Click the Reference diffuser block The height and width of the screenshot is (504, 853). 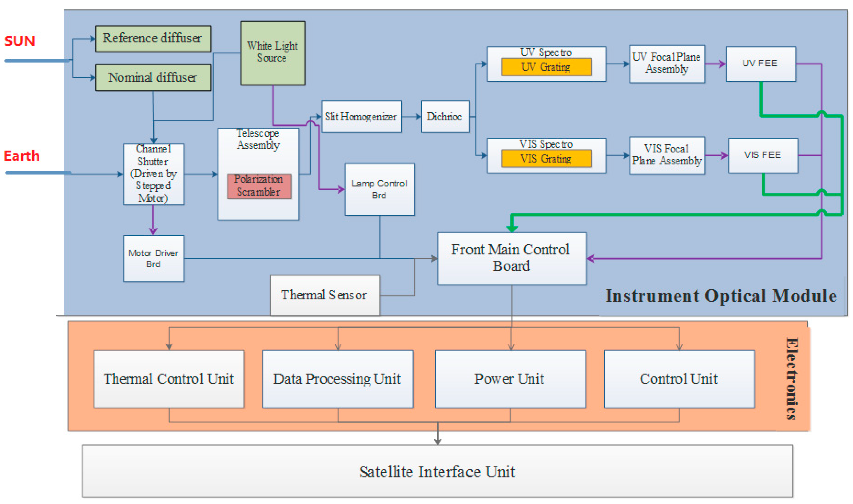click(x=153, y=38)
